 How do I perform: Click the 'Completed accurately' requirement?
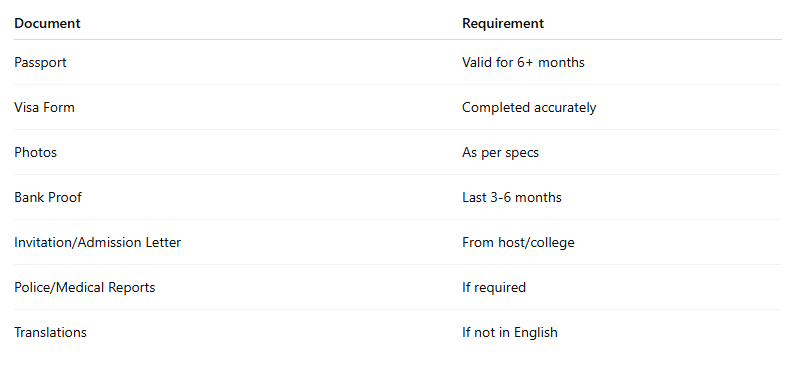[x=529, y=107]
